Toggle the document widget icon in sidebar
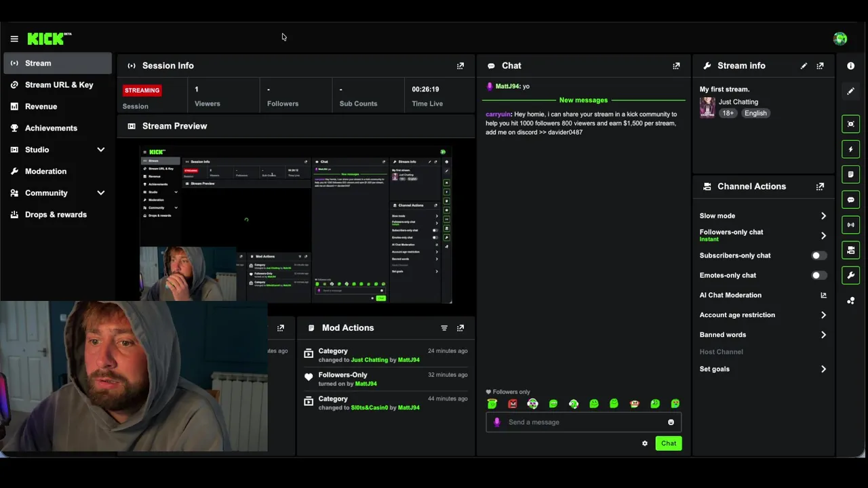Viewport: 868px width, 488px height. click(x=850, y=174)
